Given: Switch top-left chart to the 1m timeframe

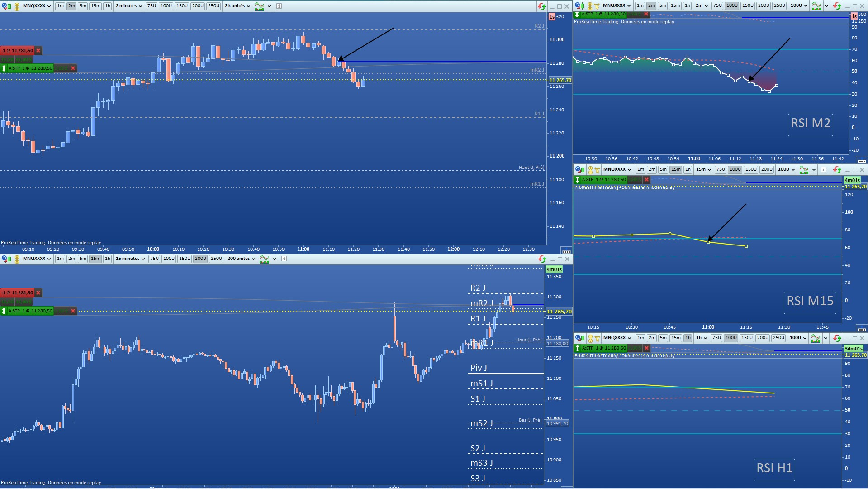Looking at the screenshot, I should click(x=60, y=6).
